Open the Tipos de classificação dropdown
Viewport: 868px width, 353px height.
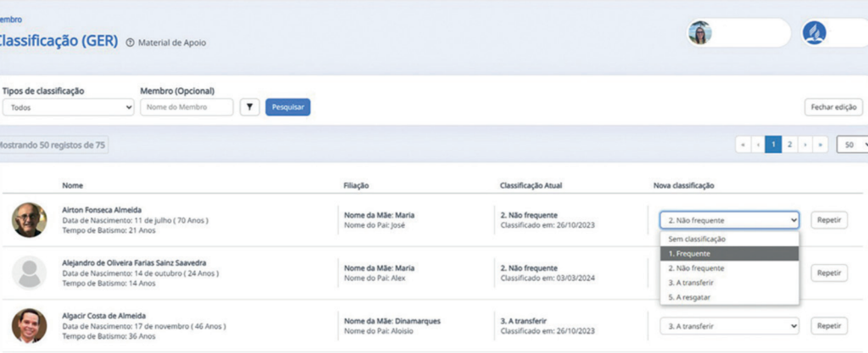tap(68, 108)
